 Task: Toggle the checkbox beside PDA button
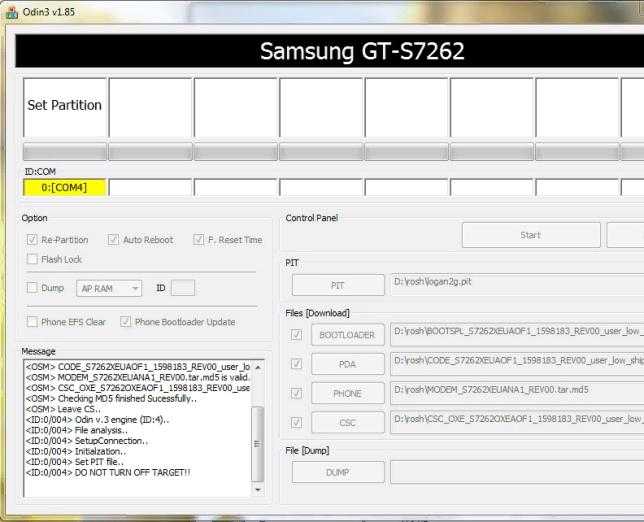296,364
